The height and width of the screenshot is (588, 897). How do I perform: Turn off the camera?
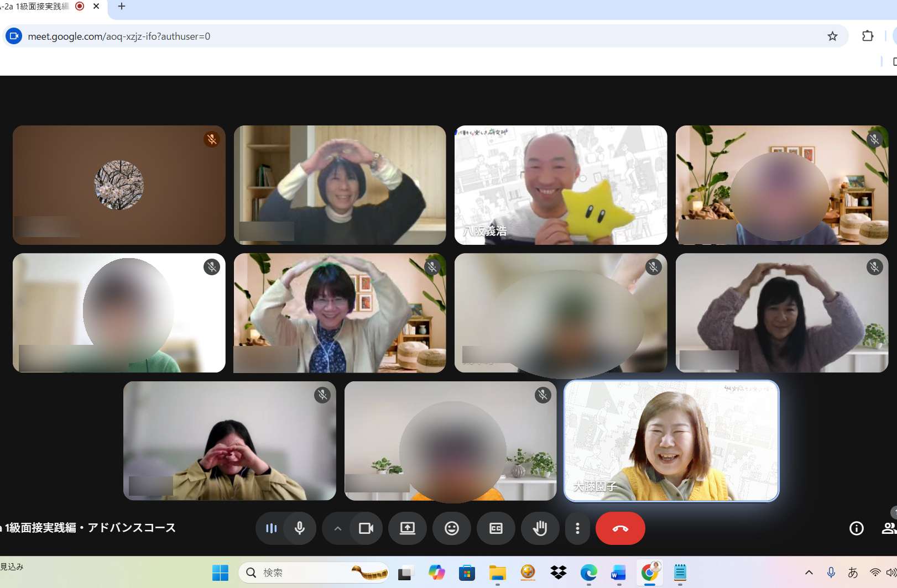366,528
